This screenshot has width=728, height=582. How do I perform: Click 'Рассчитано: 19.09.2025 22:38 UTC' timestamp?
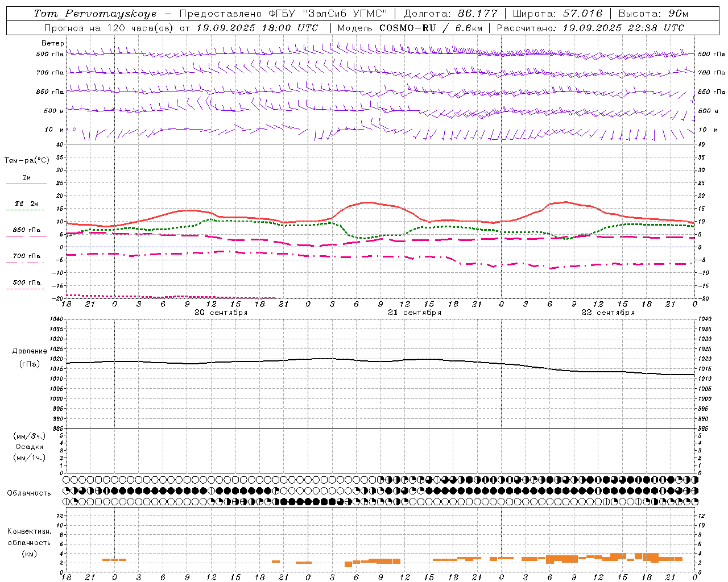(x=590, y=28)
